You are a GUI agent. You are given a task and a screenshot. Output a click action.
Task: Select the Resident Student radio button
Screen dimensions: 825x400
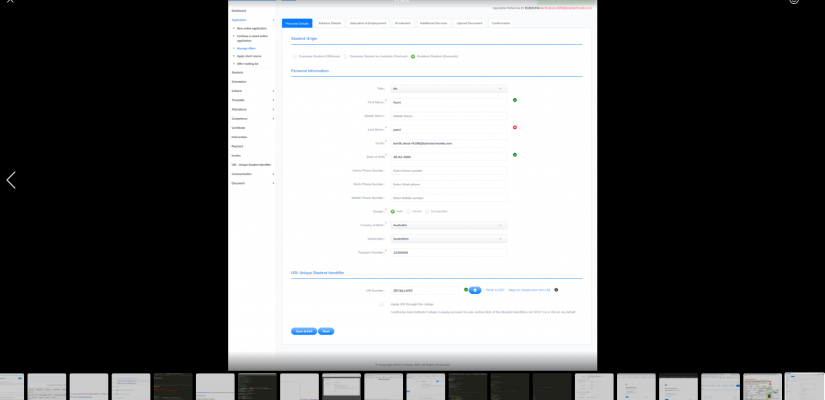(x=413, y=56)
